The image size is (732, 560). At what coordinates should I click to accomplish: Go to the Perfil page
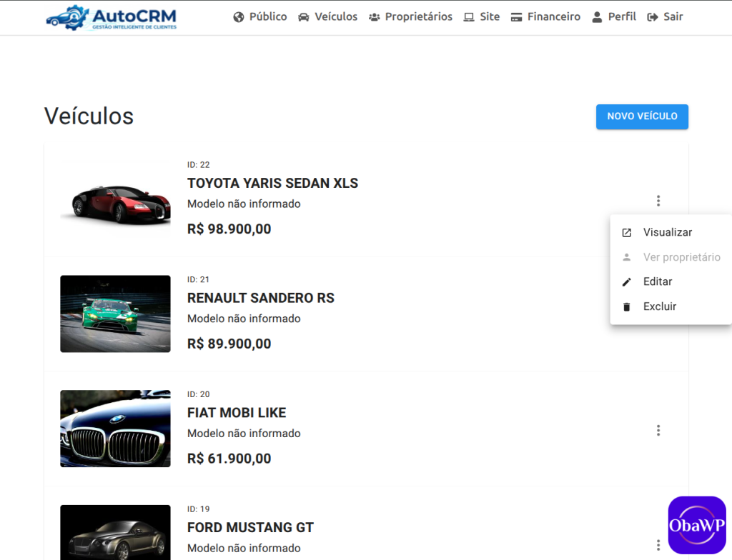click(x=614, y=17)
